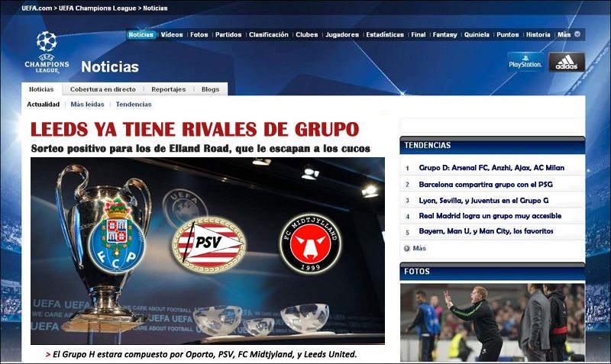
Task: Open the Vídeos navigation item
Action: (x=172, y=34)
